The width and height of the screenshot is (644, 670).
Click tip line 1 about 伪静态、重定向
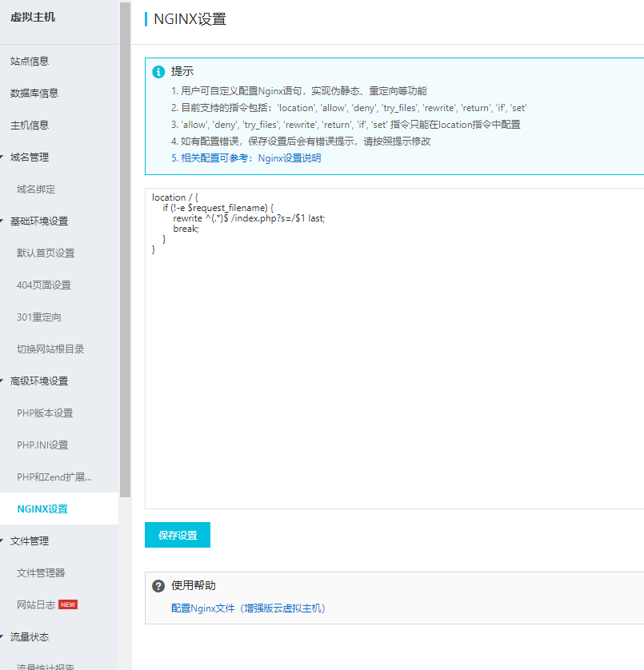click(299, 91)
